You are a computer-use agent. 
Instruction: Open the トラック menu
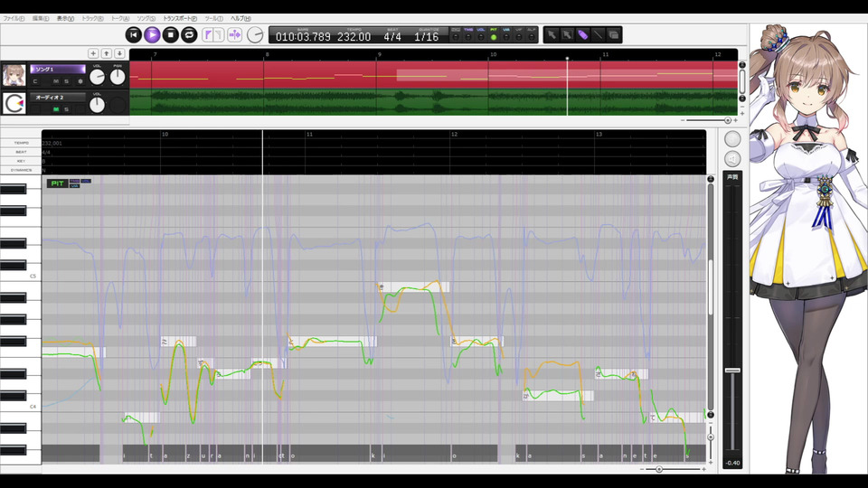click(92, 18)
